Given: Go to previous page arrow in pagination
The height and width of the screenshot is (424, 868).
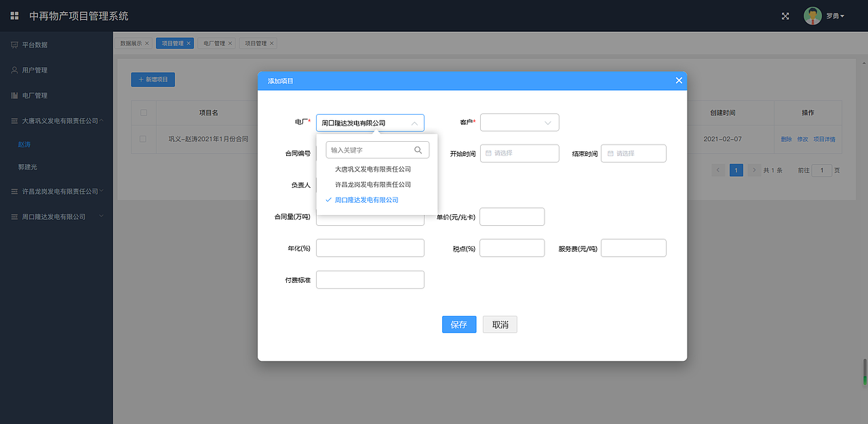Looking at the screenshot, I should pos(718,170).
